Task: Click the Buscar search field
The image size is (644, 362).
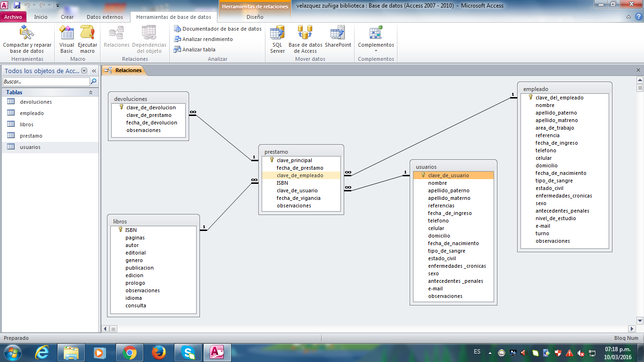Action: 46,82
